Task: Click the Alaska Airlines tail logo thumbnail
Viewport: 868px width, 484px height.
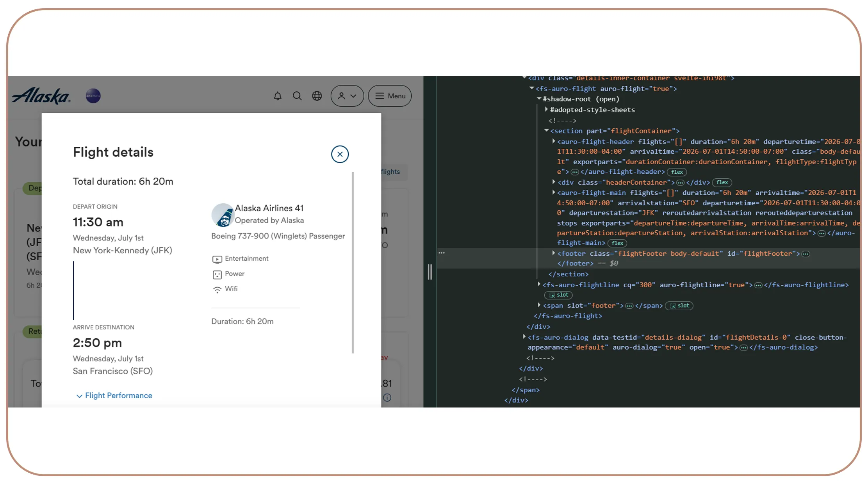Action: (x=223, y=215)
